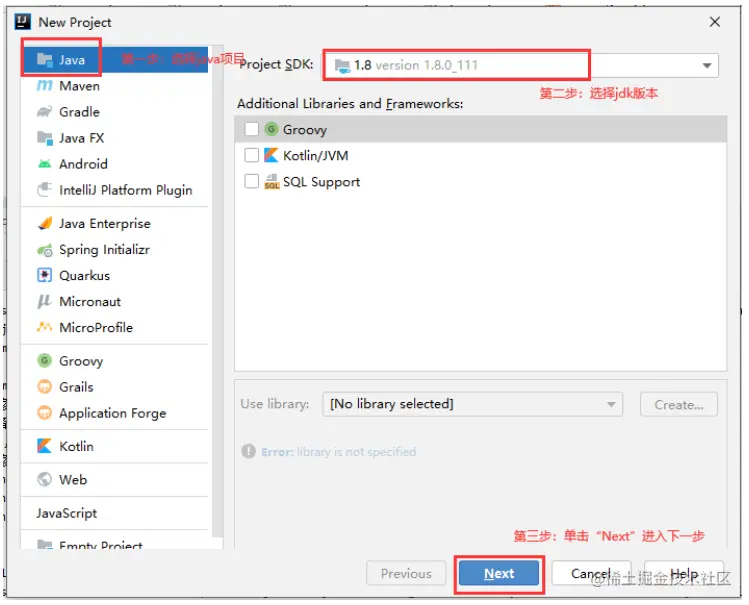The image size is (749, 605).
Task: Click the Grails icon
Action: click(44, 386)
